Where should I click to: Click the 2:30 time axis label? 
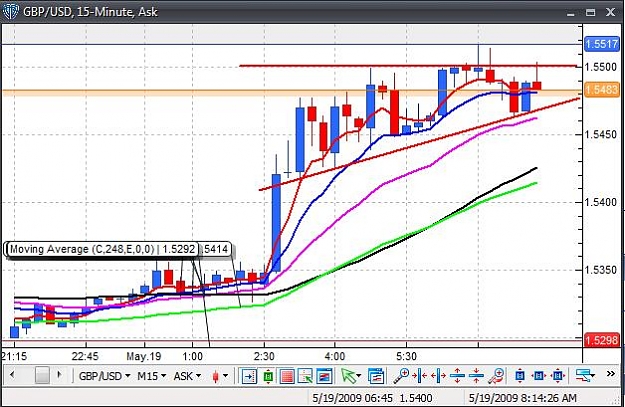(x=264, y=356)
